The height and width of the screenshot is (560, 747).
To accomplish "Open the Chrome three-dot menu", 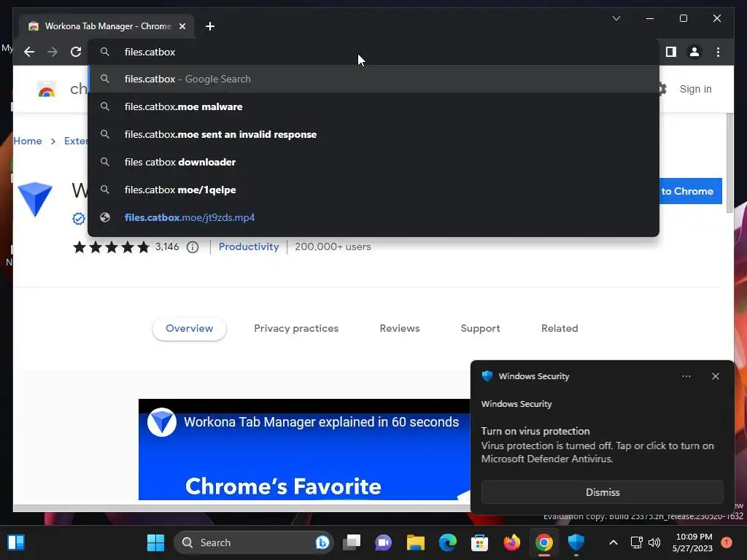I will [x=718, y=52].
